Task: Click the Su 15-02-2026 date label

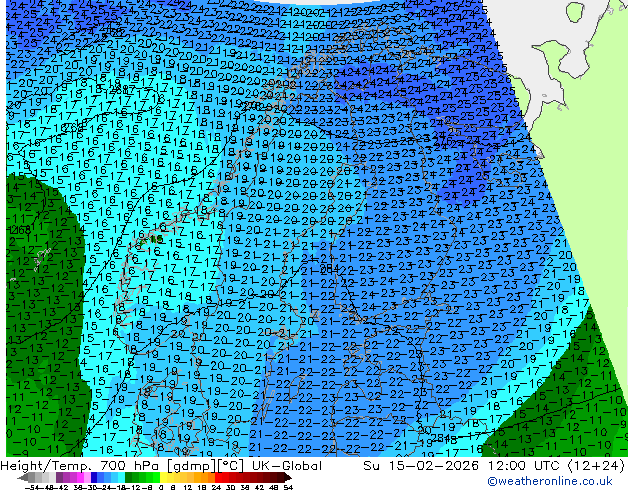Action: [x=423, y=466]
